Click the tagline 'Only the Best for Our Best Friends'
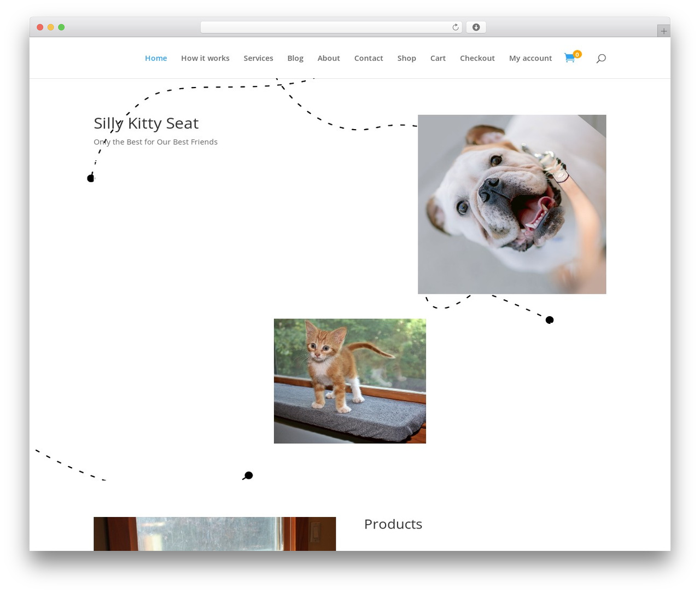Screen dimensions: 700x593 (155, 142)
